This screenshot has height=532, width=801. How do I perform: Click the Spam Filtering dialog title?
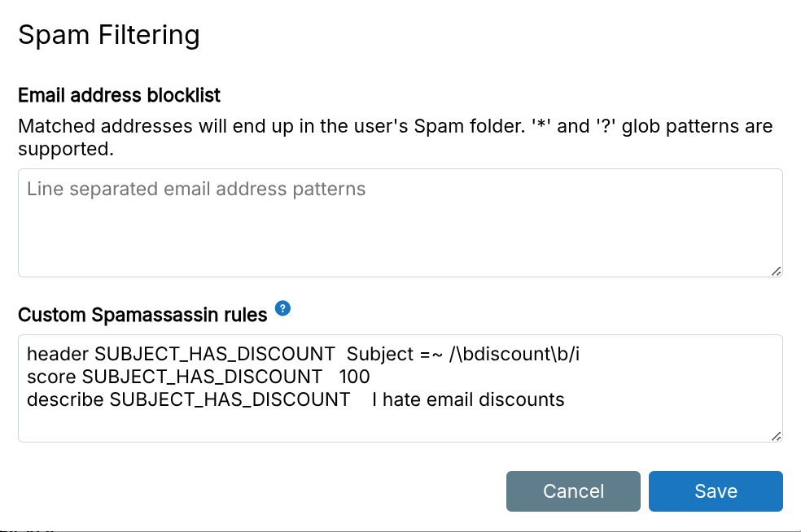109,34
